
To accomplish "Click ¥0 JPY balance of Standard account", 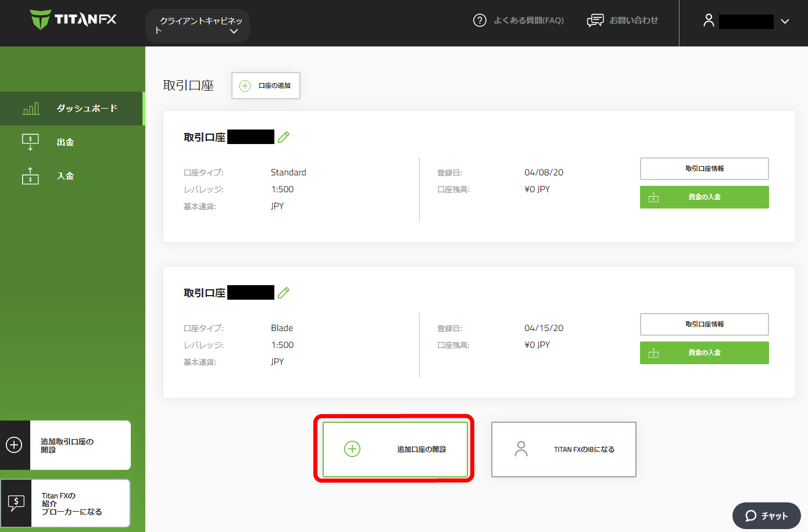I will 537,189.
